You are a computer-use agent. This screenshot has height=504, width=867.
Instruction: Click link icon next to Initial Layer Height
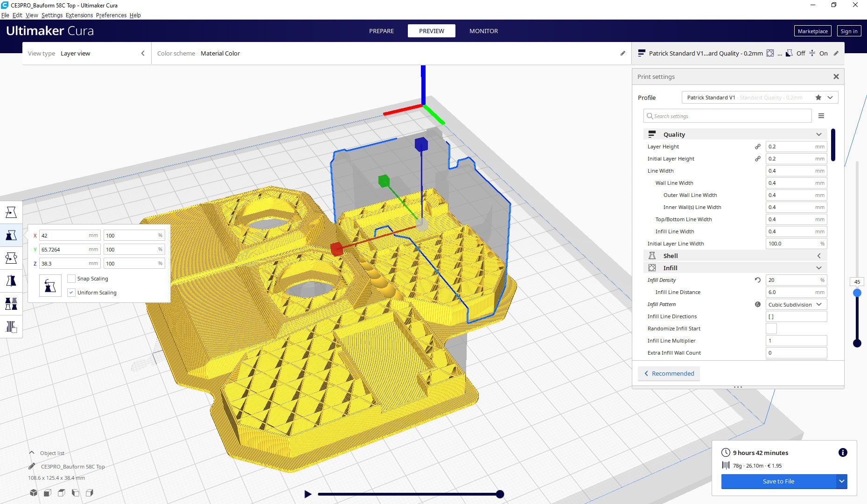(x=758, y=159)
